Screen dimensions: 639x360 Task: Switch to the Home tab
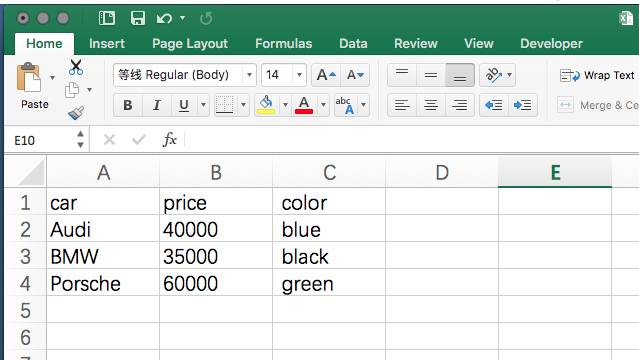click(44, 44)
